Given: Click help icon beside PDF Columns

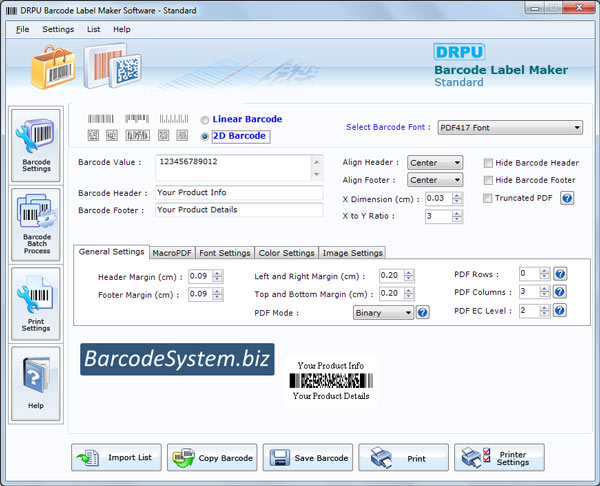Looking at the screenshot, I should [560, 292].
